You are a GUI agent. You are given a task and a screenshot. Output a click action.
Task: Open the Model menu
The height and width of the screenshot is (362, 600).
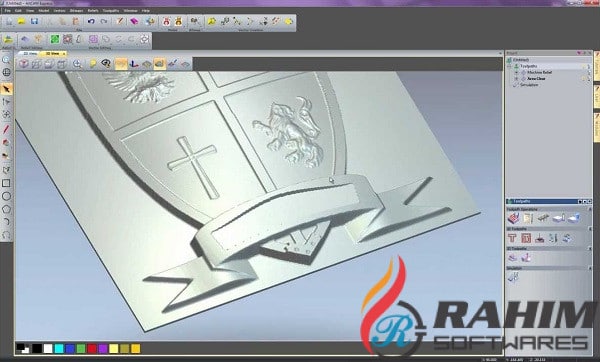pyautogui.click(x=44, y=11)
